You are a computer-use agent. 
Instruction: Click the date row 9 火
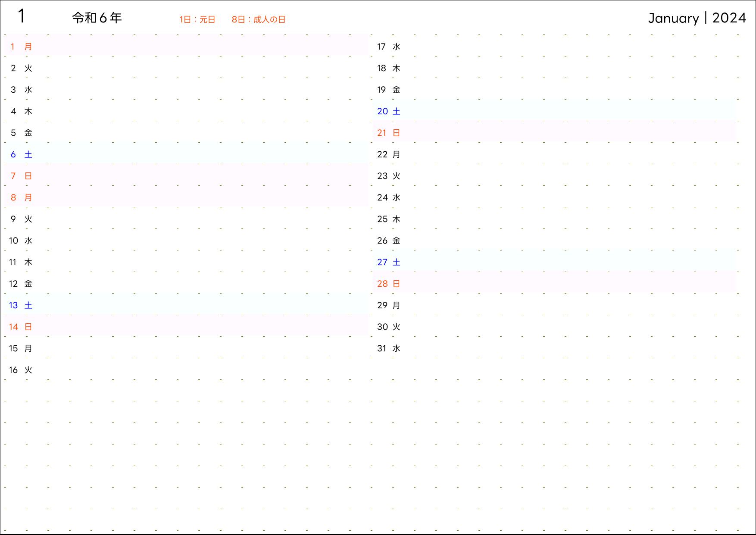(187, 218)
